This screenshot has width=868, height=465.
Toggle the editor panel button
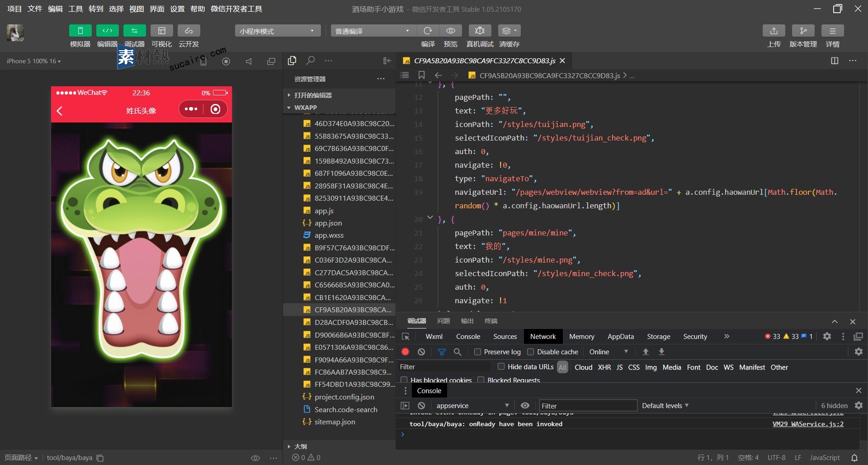107,31
